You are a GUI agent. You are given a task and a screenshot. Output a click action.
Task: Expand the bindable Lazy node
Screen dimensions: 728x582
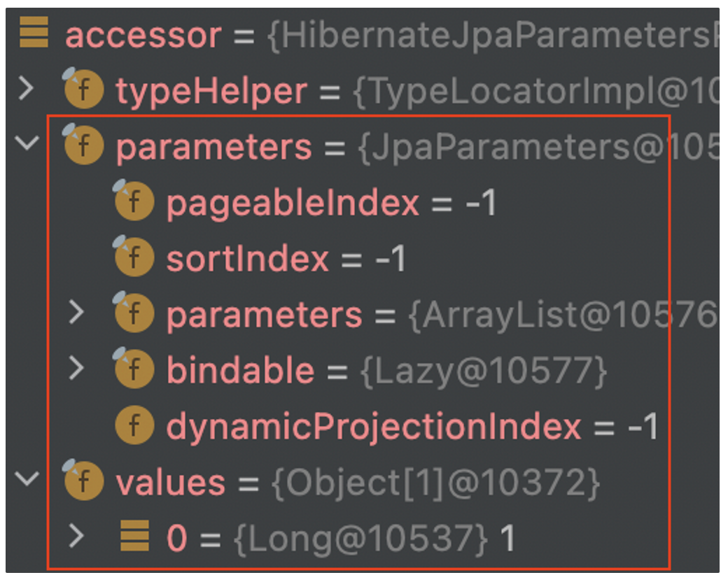(x=76, y=368)
